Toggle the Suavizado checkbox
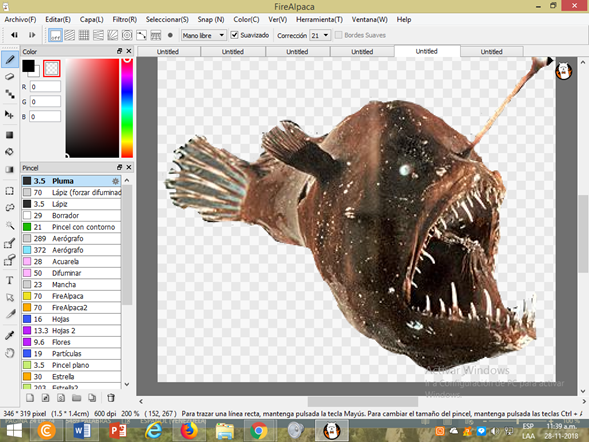The image size is (589, 442). [x=234, y=35]
